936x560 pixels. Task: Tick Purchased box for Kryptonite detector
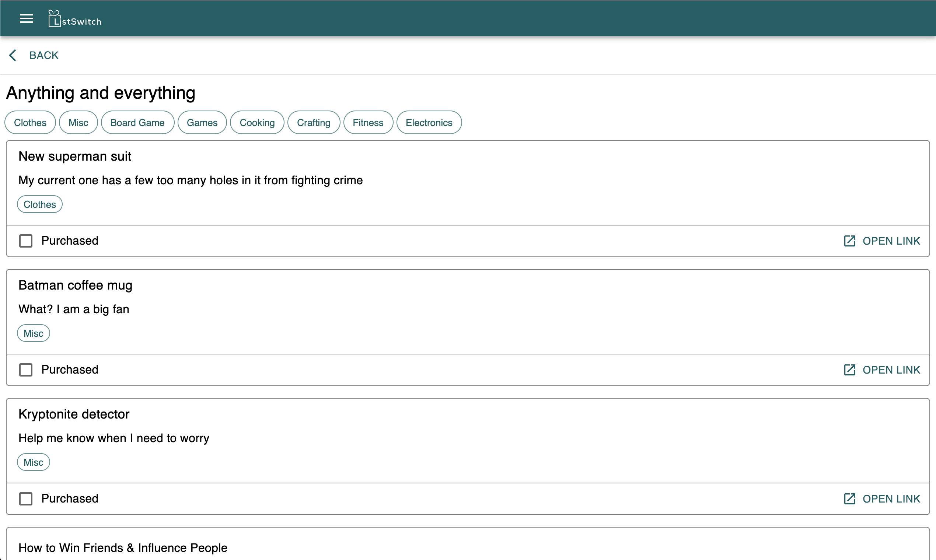pos(26,498)
